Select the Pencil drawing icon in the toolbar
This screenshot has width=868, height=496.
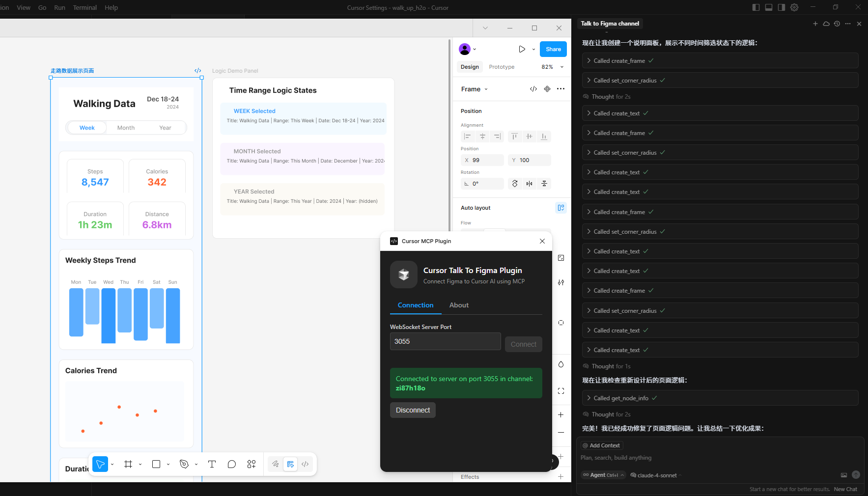(276, 464)
